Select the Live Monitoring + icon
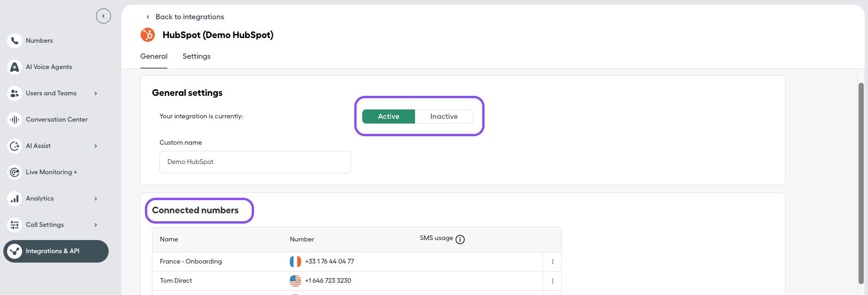868x295 pixels. [x=15, y=172]
